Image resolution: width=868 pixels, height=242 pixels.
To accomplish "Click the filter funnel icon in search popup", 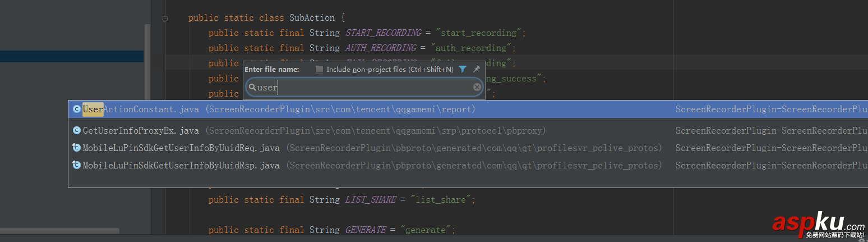I will [x=463, y=69].
